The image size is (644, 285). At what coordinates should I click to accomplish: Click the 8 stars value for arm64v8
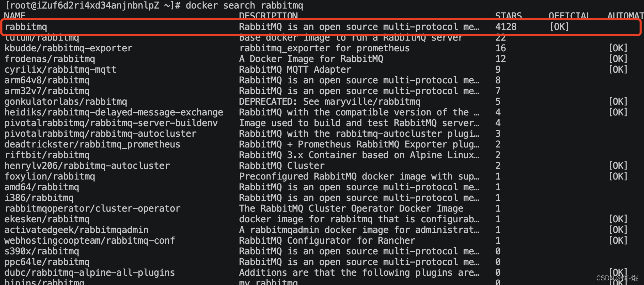[x=498, y=80]
